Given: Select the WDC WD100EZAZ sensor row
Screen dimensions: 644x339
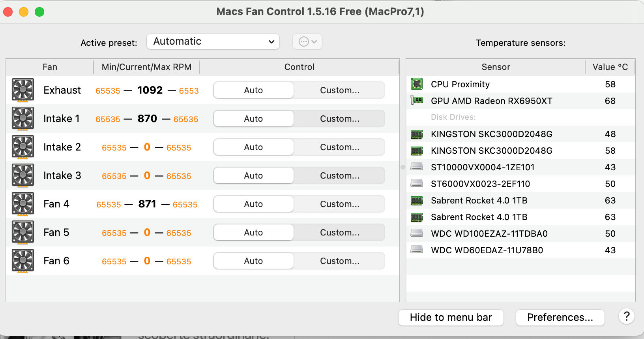Looking at the screenshot, I should pos(489,234).
